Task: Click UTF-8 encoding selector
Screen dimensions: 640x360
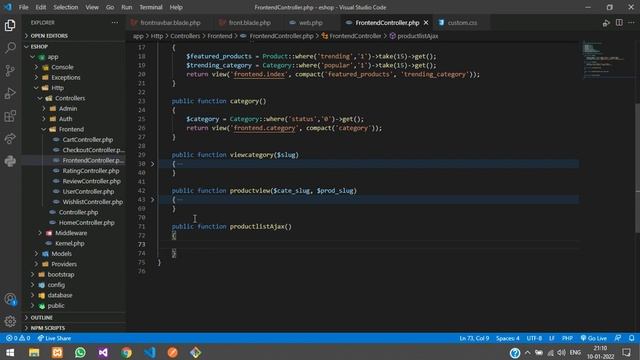Action: [534, 338]
